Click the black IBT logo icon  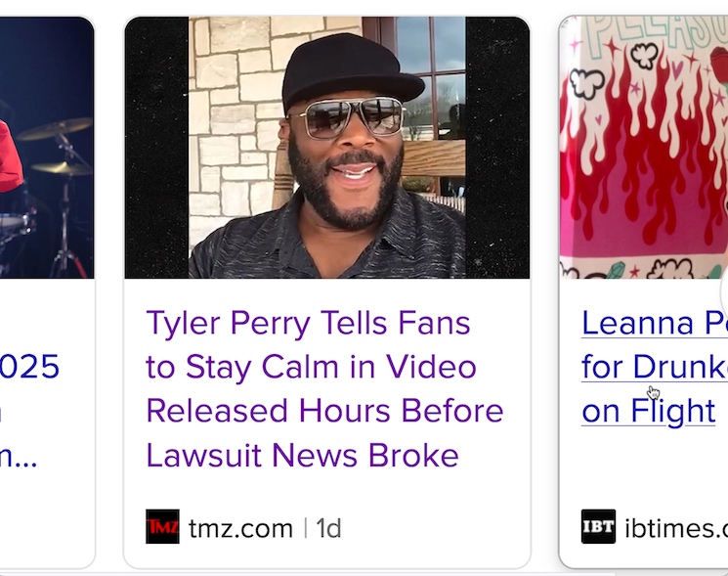pos(598,527)
